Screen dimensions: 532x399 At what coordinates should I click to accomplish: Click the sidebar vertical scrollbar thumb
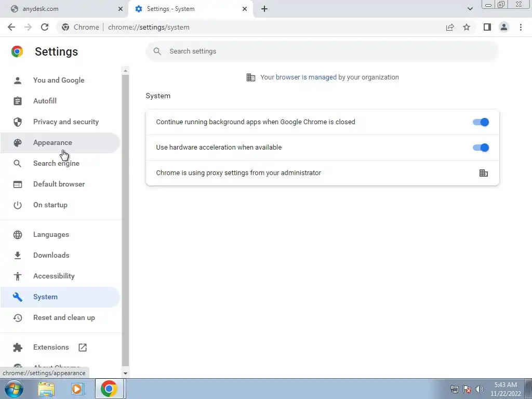[126, 220]
